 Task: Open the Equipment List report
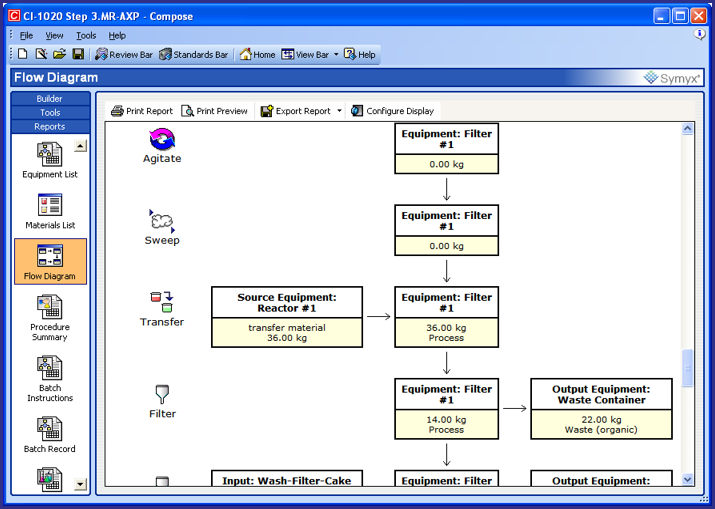49,160
